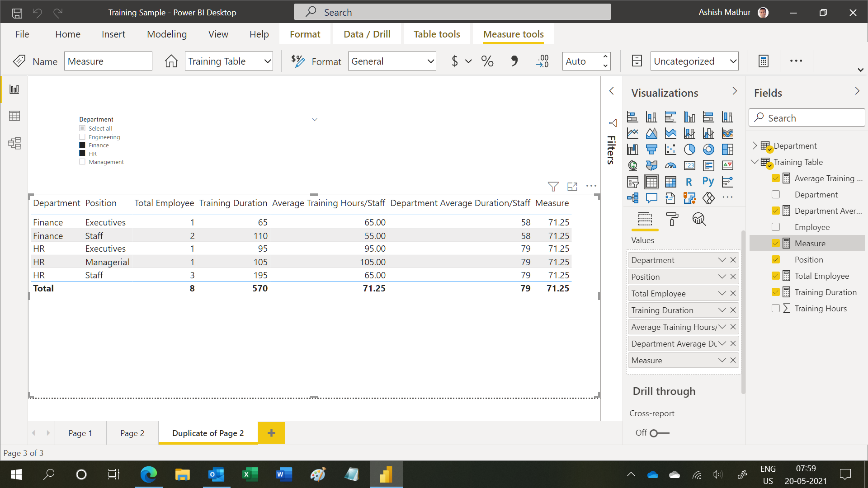Toggle Cross-report drill through switch
868x488 pixels.
pos(659,433)
